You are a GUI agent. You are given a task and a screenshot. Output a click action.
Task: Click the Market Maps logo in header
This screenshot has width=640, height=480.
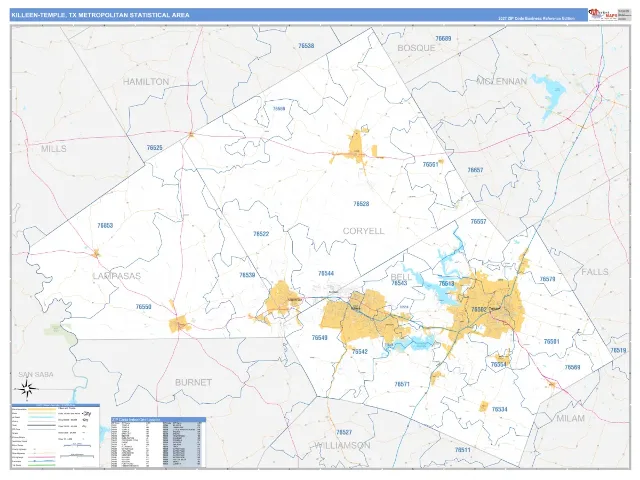(602, 15)
